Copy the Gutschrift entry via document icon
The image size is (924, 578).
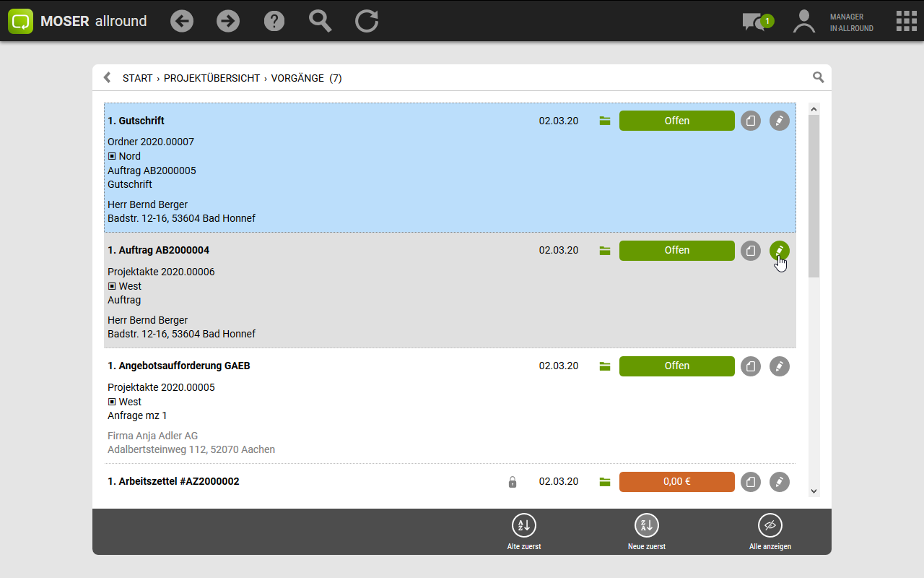(751, 121)
